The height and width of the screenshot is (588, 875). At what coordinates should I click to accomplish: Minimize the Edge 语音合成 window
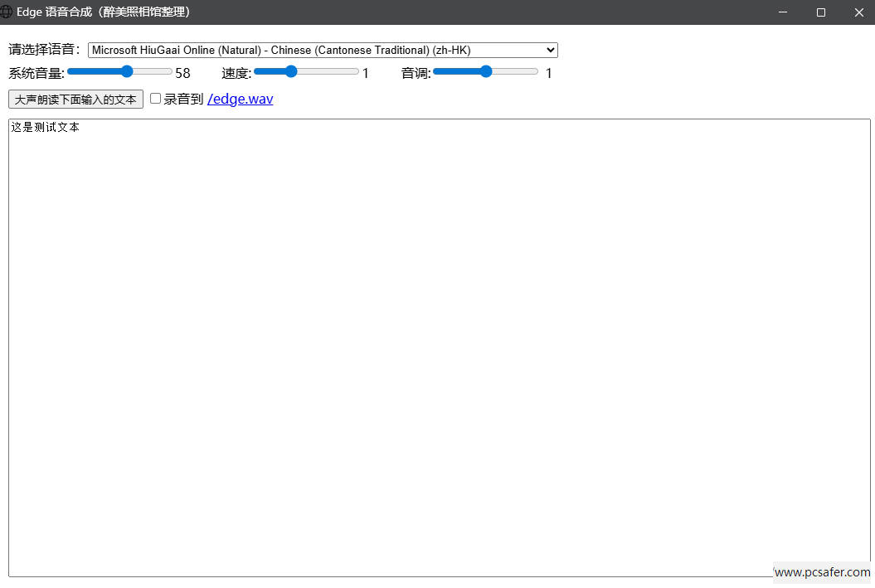pyautogui.click(x=782, y=12)
